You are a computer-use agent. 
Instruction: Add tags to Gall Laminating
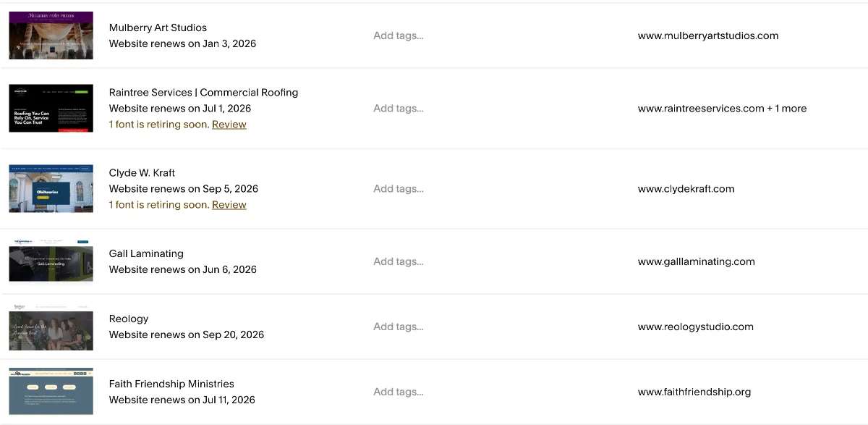(x=399, y=261)
